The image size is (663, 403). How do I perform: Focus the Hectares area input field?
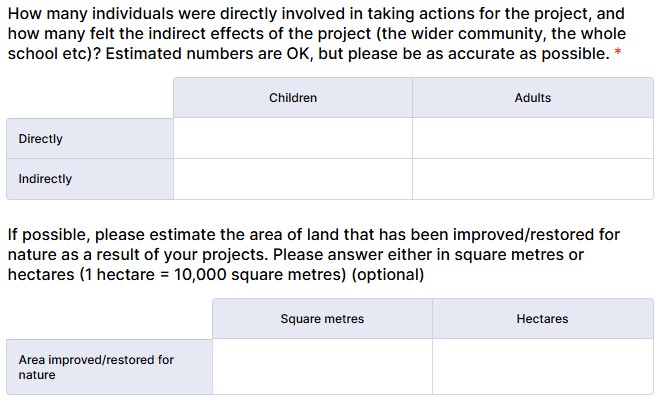(542, 366)
